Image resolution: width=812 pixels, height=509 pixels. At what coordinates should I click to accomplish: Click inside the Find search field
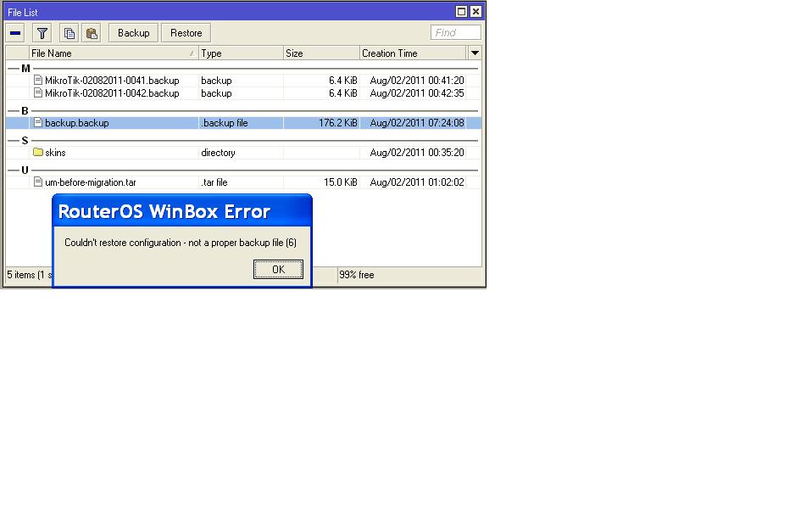[456, 32]
